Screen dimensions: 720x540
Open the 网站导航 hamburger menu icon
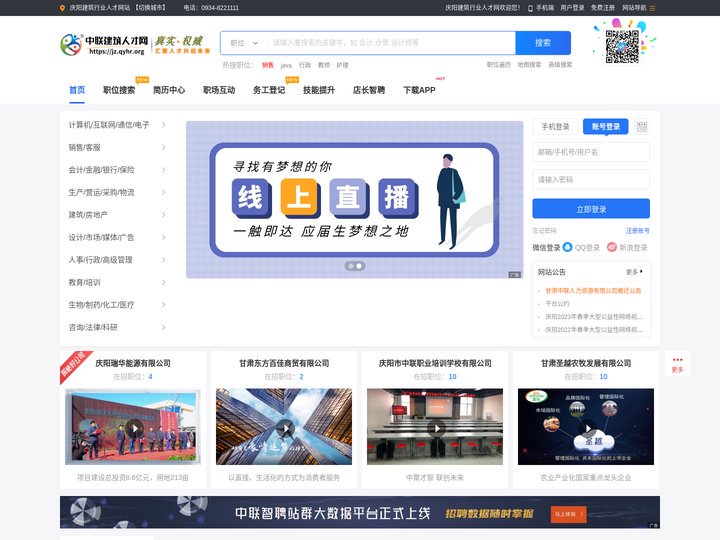652,8
